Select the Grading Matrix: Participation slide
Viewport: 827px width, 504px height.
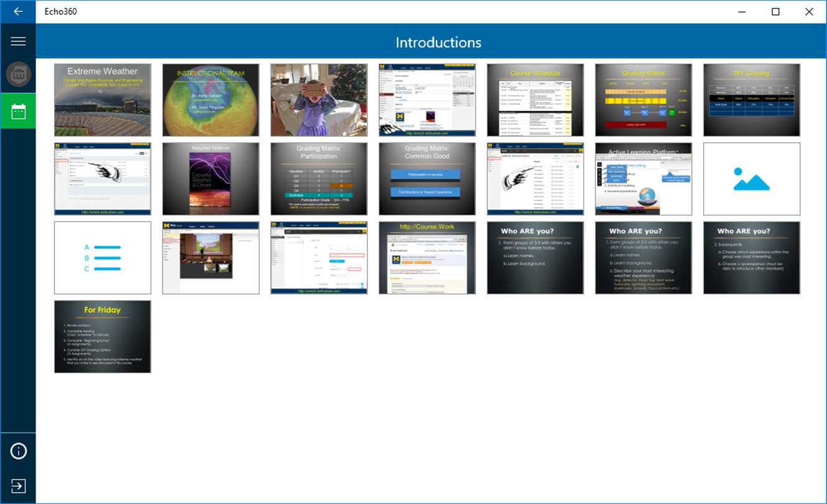319,179
